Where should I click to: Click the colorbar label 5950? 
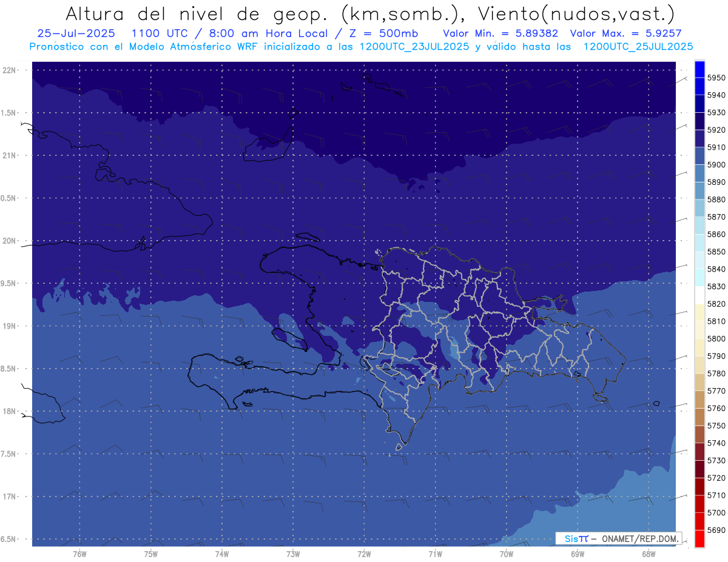coord(716,78)
